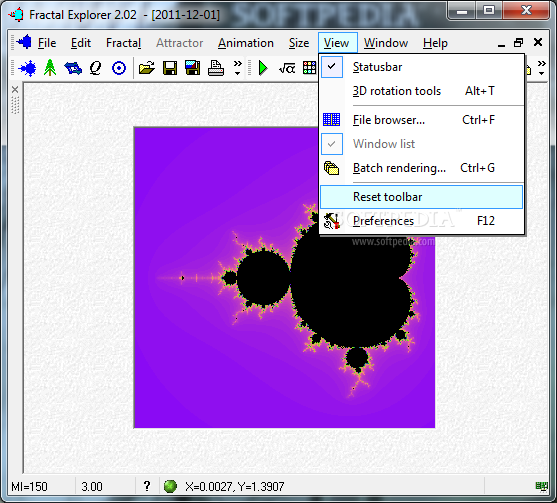Expand hidden items of first toolbar chevron

(237, 67)
